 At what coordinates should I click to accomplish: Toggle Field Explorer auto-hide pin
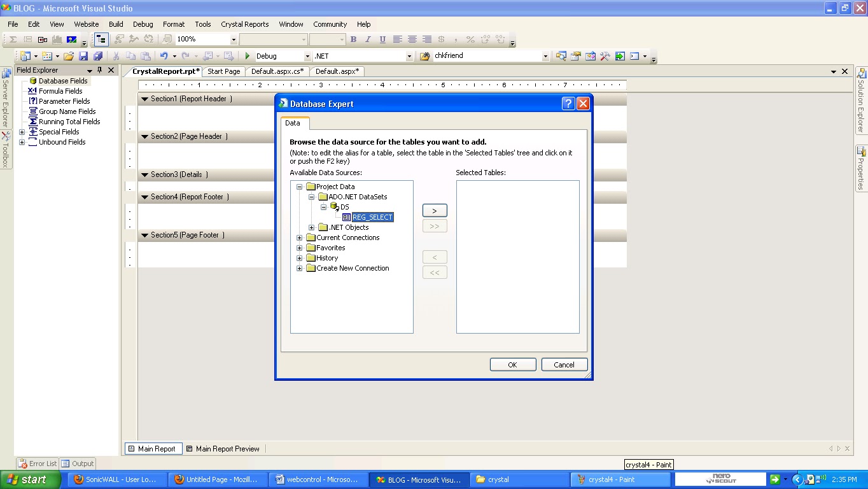click(x=99, y=70)
